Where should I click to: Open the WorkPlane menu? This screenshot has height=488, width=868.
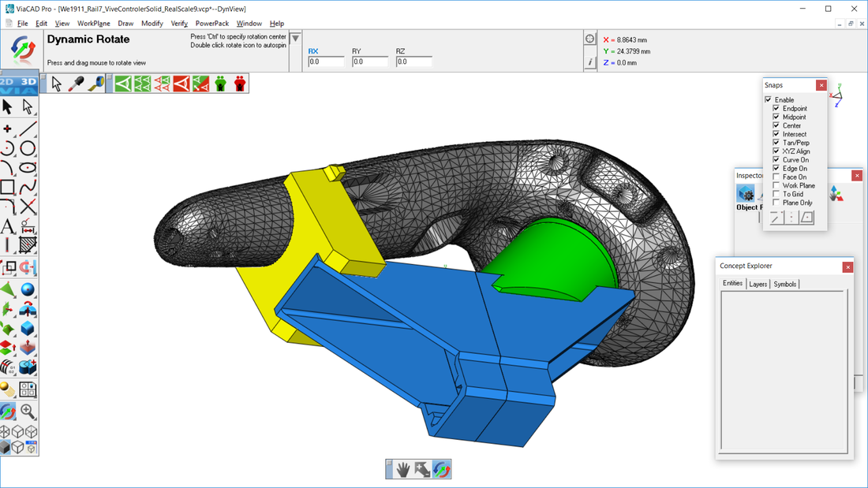click(94, 24)
